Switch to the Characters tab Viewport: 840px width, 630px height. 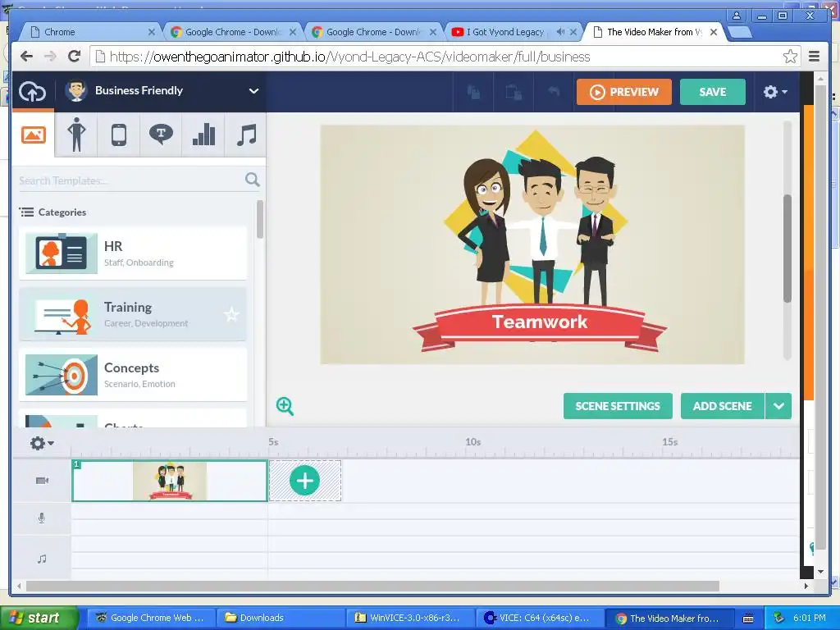click(76, 135)
